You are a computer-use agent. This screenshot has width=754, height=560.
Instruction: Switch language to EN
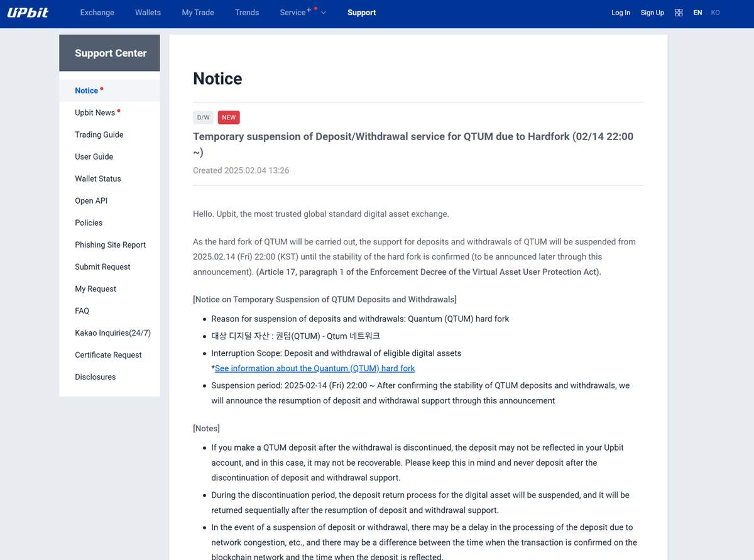click(697, 13)
